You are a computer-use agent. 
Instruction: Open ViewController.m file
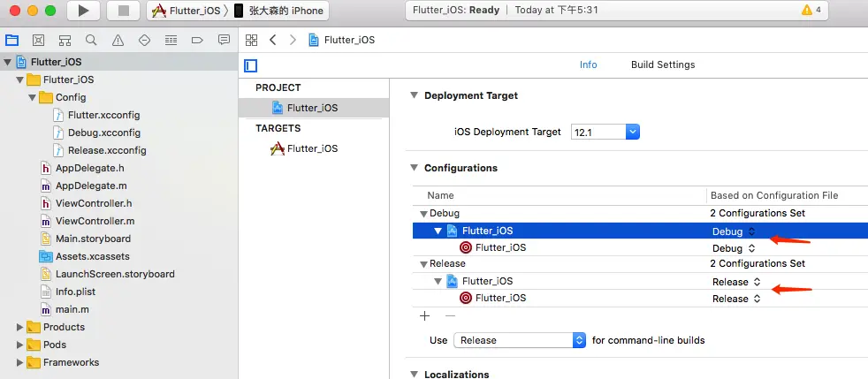point(95,222)
